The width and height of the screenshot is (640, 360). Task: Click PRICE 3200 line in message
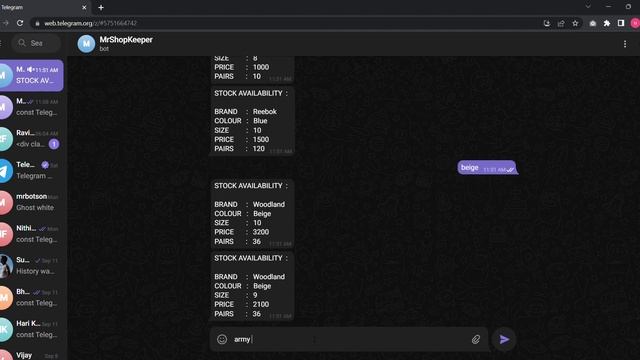pos(242,232)
